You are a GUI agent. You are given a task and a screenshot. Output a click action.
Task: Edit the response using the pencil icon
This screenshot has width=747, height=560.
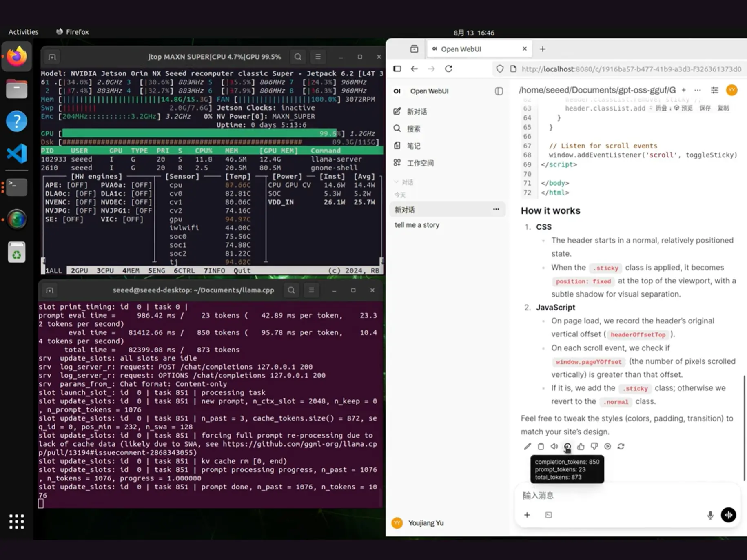[x=527, y=446]
